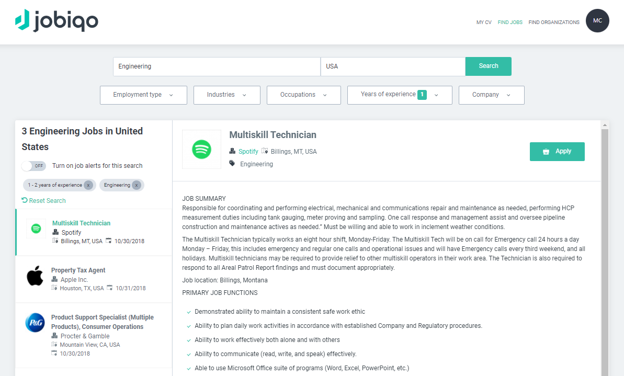Open the MC user avatar menu

click(597, 21)
